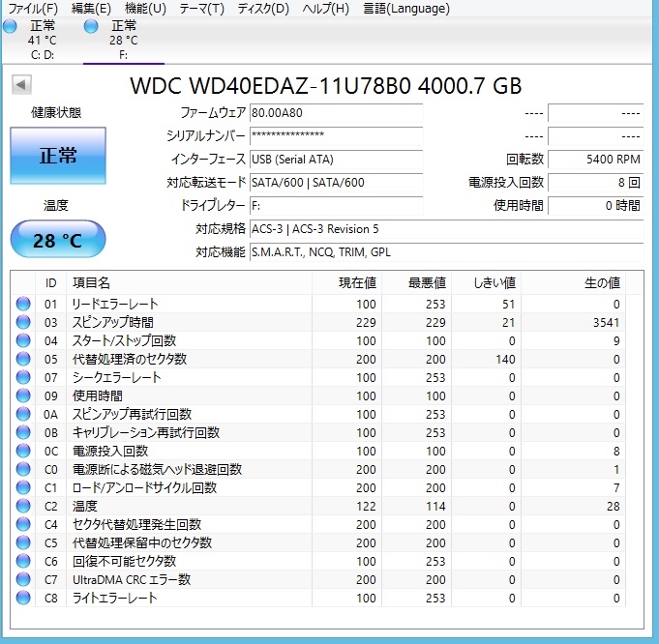
Task: Open the 機能(U) menu
Action: 145,9
